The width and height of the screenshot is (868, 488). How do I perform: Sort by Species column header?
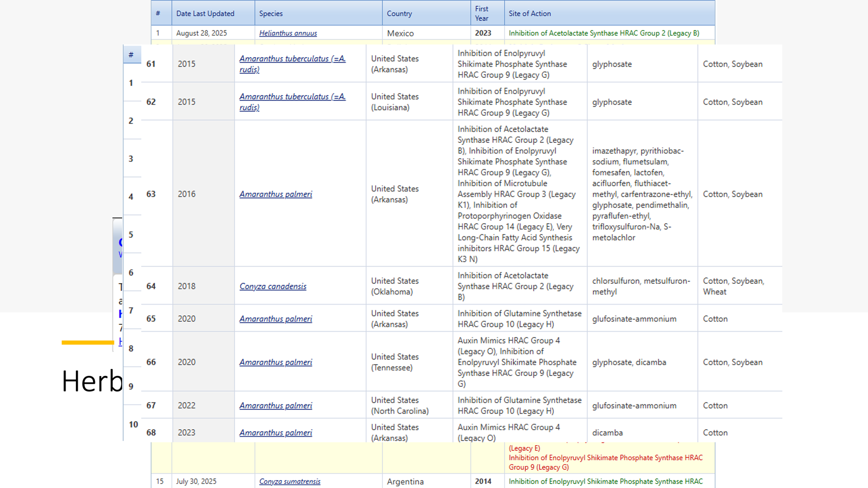(271, 14)
